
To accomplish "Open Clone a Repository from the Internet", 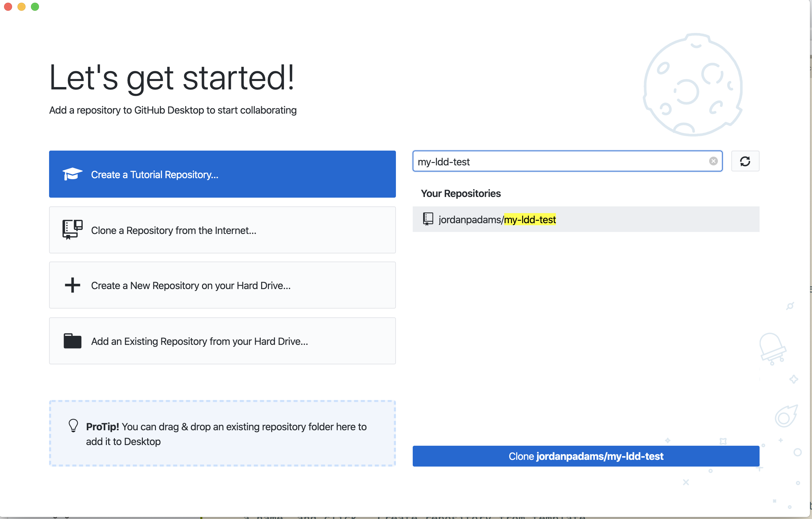I will click(x=222, y=230).
